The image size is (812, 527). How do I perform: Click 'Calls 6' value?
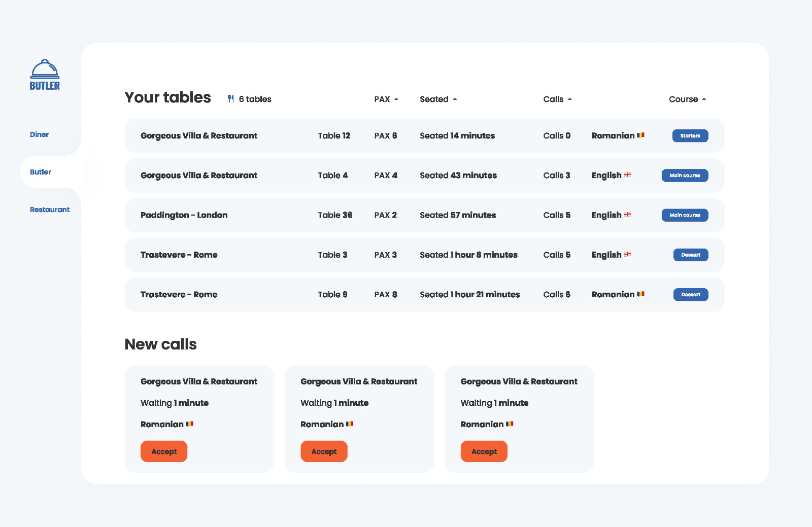coord(557,295)
